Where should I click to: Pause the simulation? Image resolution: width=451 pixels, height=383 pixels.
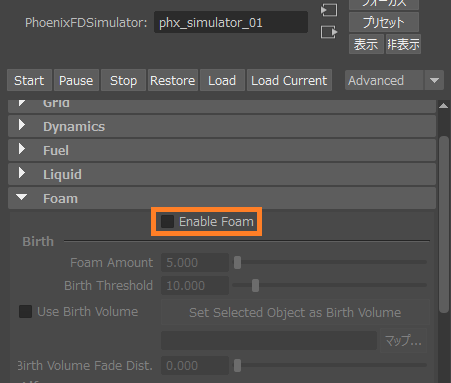tap(76, 80)
